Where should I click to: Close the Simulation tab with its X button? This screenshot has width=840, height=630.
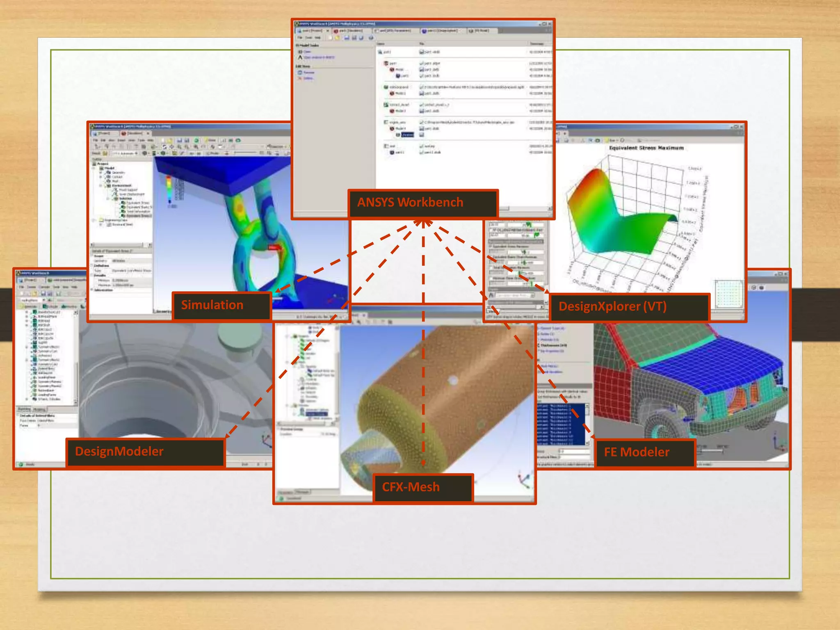coord(148,133)
